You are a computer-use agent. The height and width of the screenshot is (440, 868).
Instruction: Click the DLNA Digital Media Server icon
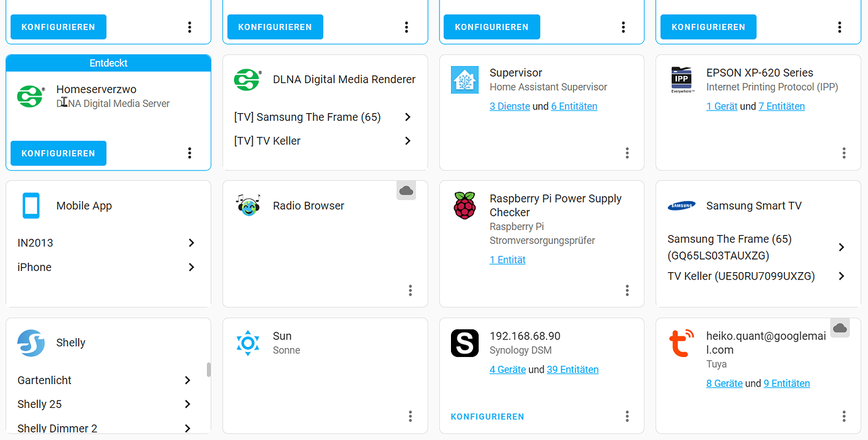pyautogui.click(x=30, y=96)
